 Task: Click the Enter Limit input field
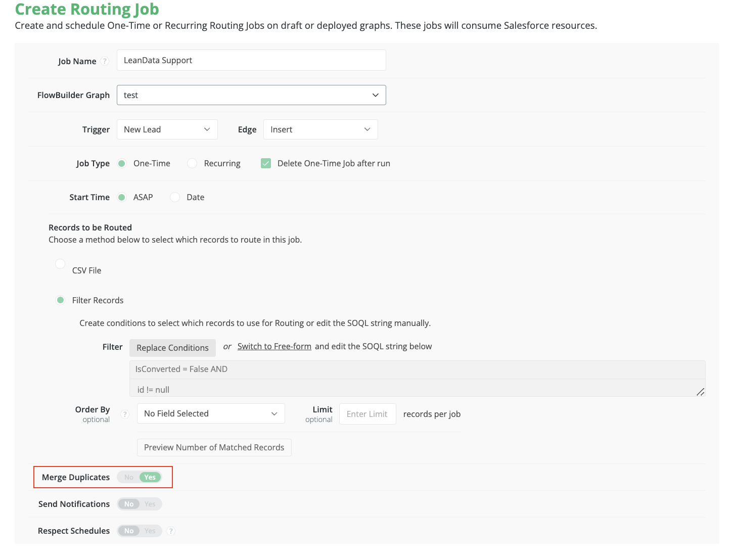(367, 414)
